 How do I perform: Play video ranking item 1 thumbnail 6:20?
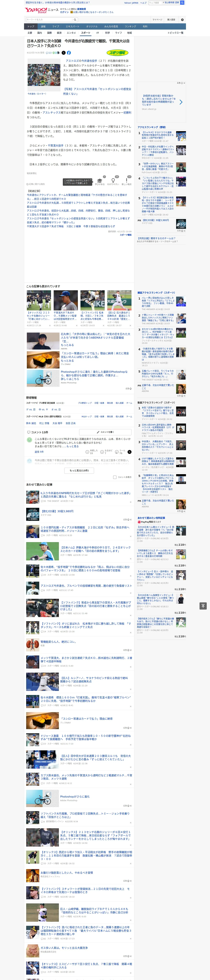click(181, 411)
